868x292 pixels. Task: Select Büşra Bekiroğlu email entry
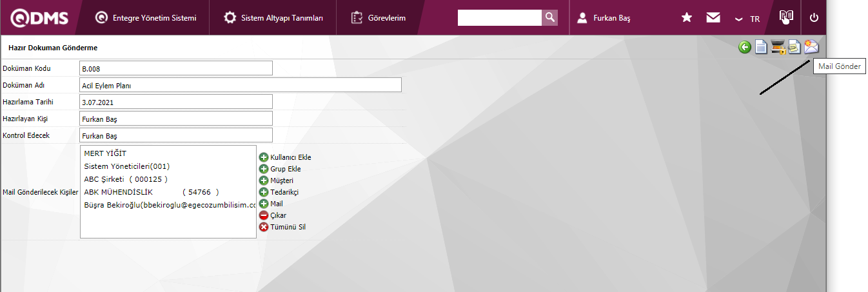pos(170,205)
